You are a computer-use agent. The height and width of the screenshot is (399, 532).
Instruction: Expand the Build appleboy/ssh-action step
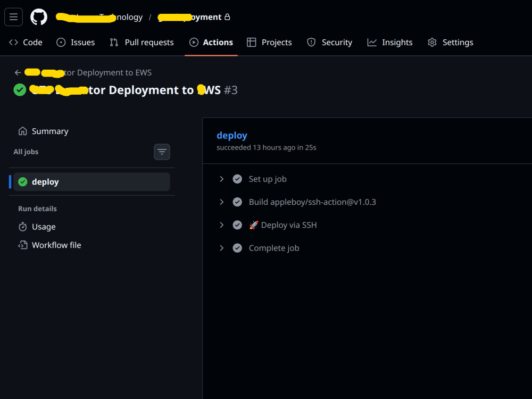point(221,202)
